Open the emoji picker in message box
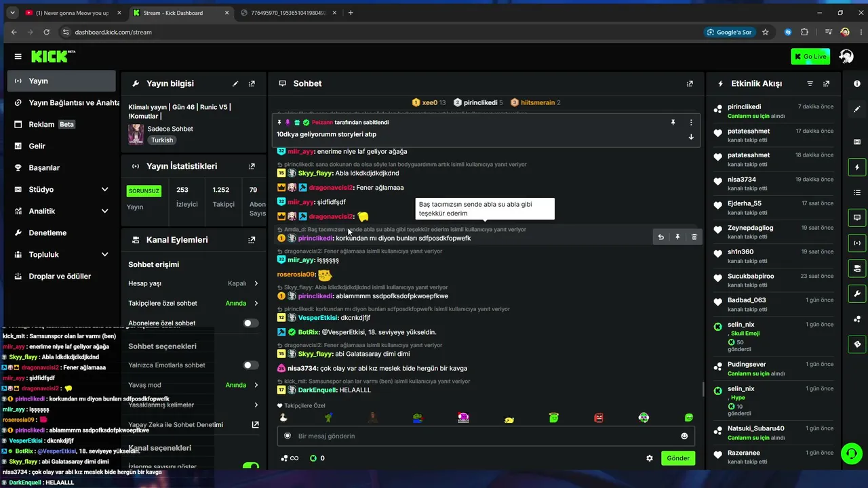 684,436
